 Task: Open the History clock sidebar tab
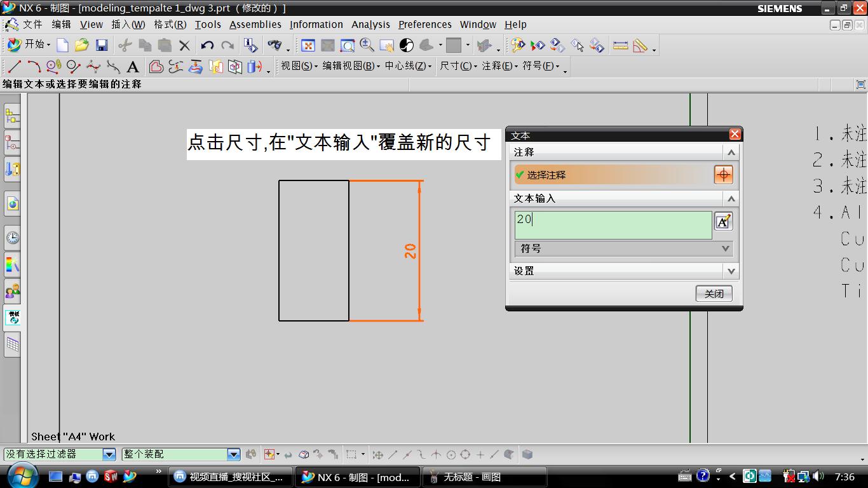(12, 238)
